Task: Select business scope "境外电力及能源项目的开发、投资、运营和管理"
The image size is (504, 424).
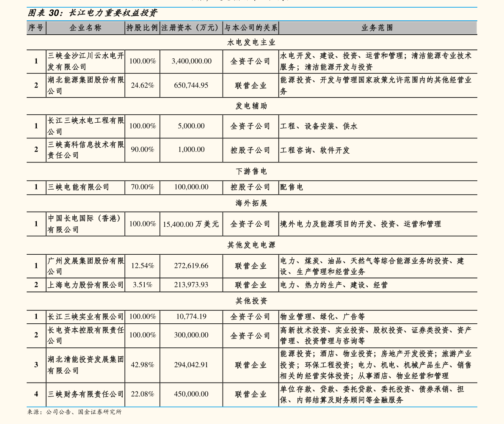Action: [x=361, y=224]
